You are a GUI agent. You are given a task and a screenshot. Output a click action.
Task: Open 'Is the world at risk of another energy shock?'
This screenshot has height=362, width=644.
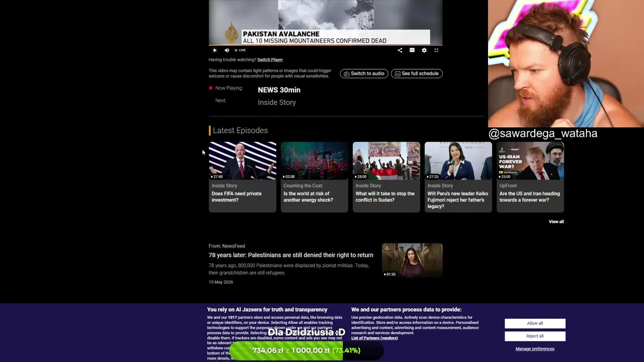(x=308, y=197)
